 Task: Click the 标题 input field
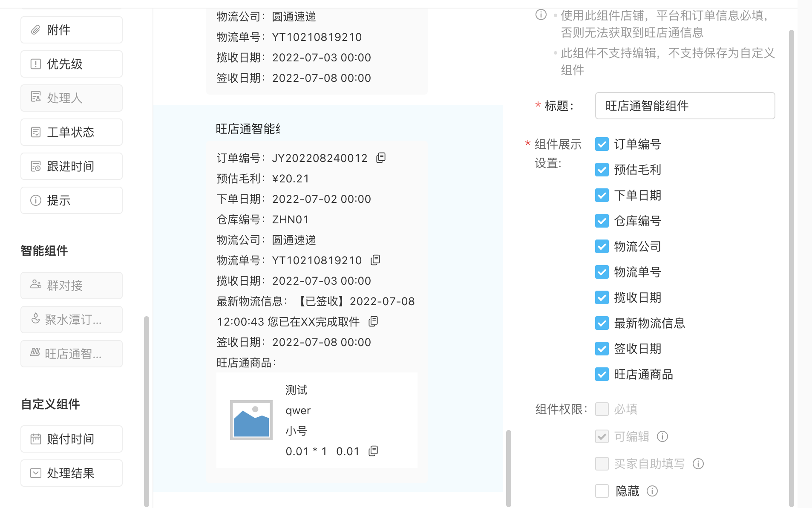pyautogui.click(x=685, y=106)
